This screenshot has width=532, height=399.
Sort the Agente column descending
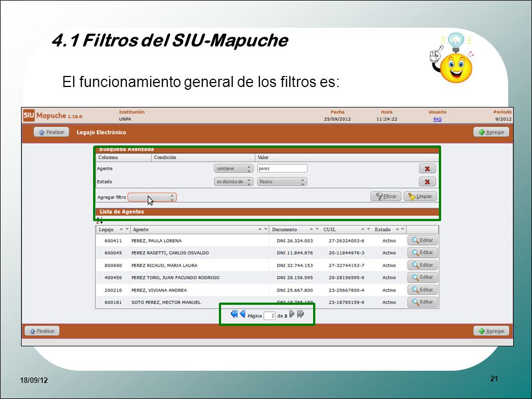coord(266,229)
